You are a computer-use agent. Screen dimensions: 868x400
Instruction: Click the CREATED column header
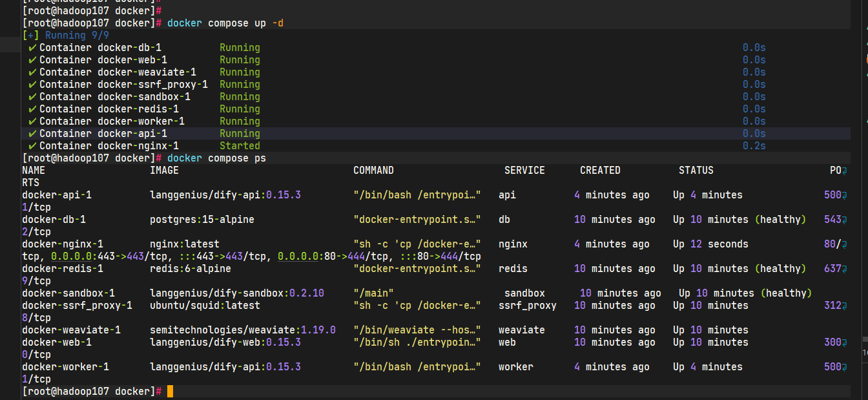(600, 171)
